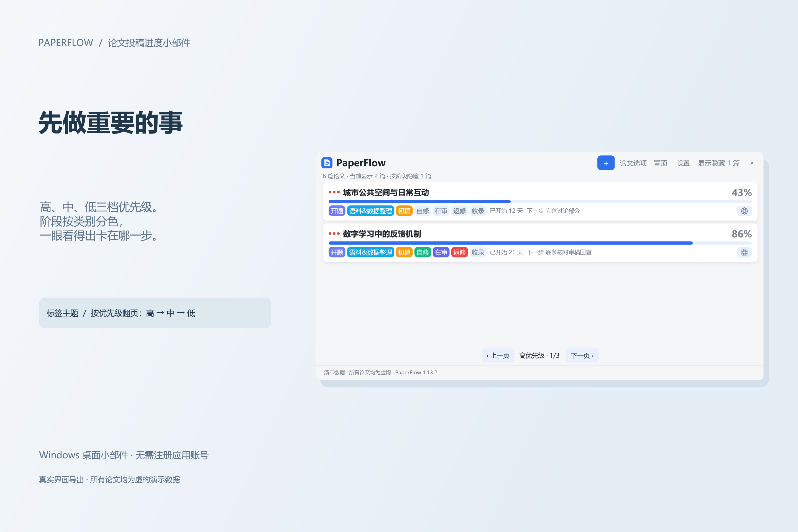Select 自修 stage in 城市公共空间 card
The width and height of the screenshot is (798, 532).
[423, 211]
